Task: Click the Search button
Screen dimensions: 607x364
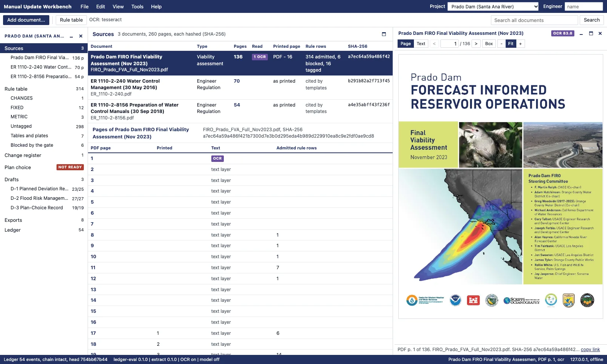Action: point(592,20)
